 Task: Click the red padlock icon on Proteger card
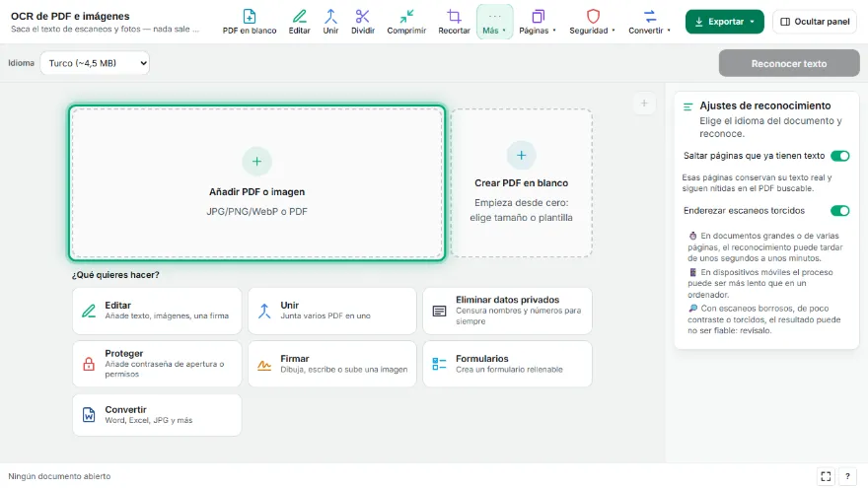click(x=89, y=364)
